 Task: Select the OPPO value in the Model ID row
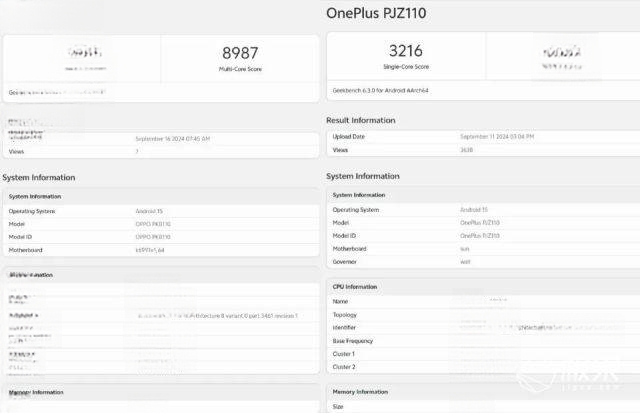pyautogui.click(x=153, y=237)
